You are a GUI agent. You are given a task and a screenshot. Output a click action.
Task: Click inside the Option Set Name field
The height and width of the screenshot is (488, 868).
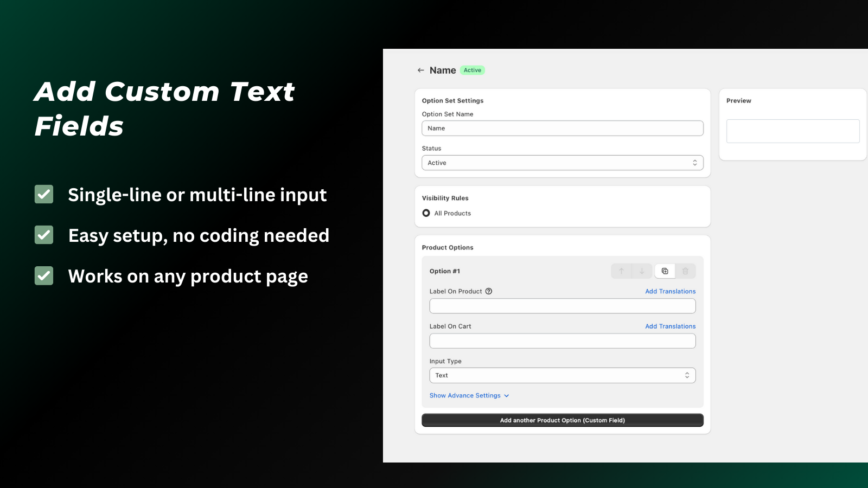tap(562, 128)
